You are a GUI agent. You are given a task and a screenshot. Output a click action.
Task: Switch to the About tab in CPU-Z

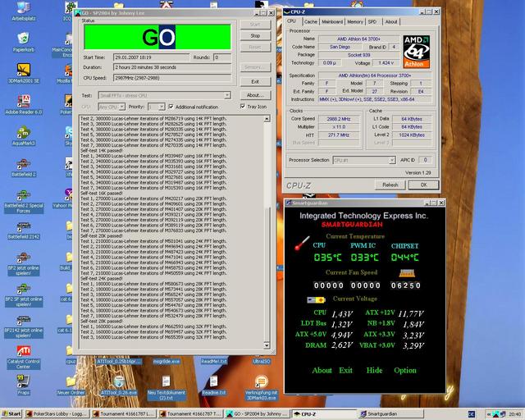[391, 22]
